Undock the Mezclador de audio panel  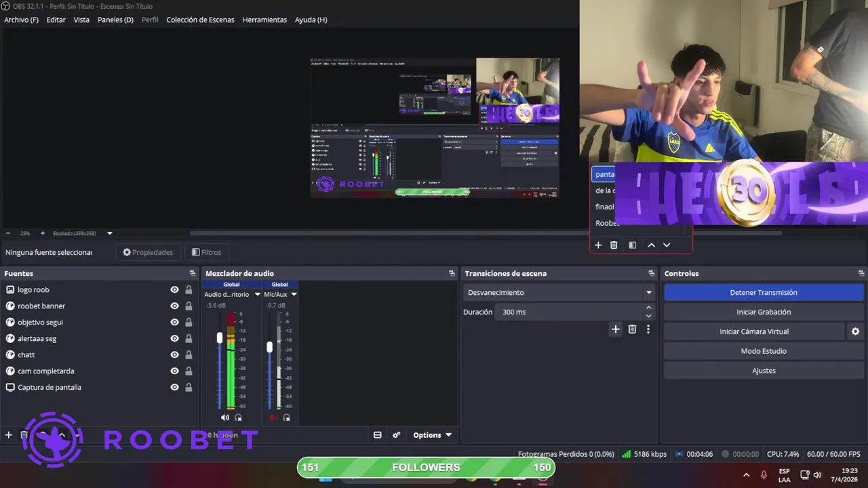[452, 273]
